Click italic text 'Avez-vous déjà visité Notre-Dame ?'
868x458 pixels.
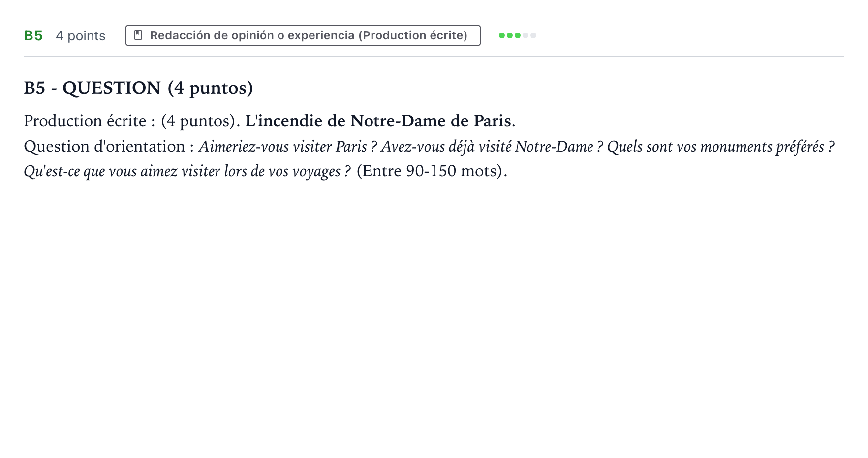point(492,147)
